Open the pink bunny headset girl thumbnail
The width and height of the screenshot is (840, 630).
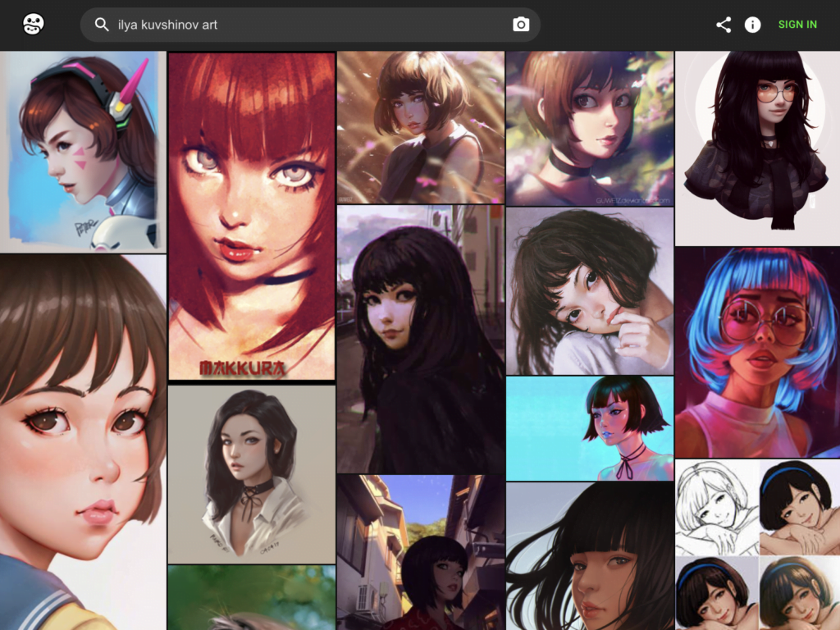[83, 152]
